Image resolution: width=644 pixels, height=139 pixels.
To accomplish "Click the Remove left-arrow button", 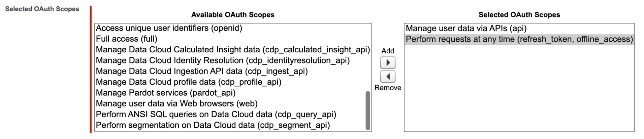I will coord(388,77).
